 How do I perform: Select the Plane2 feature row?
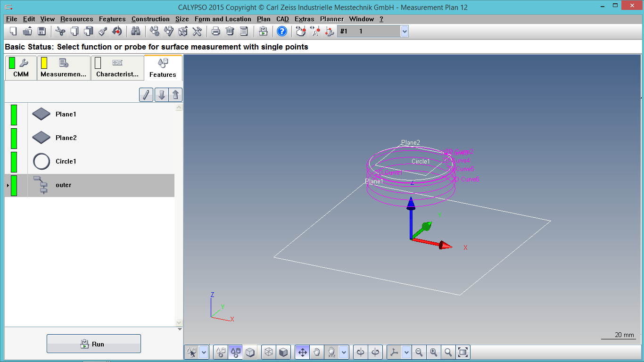(x=90, y=138)
